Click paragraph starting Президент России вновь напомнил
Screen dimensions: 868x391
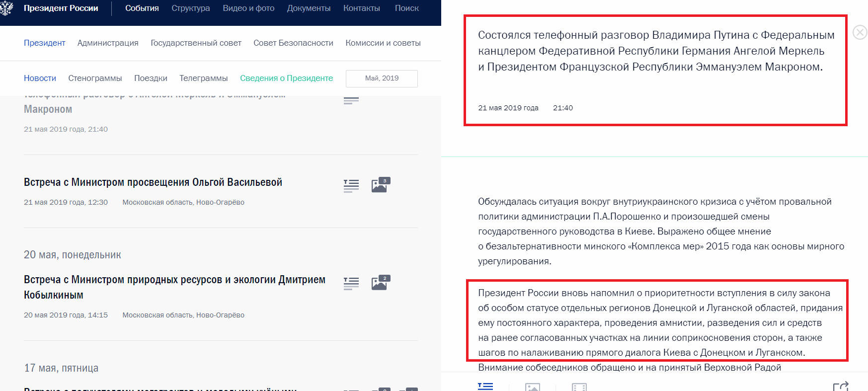pos(660,323)
